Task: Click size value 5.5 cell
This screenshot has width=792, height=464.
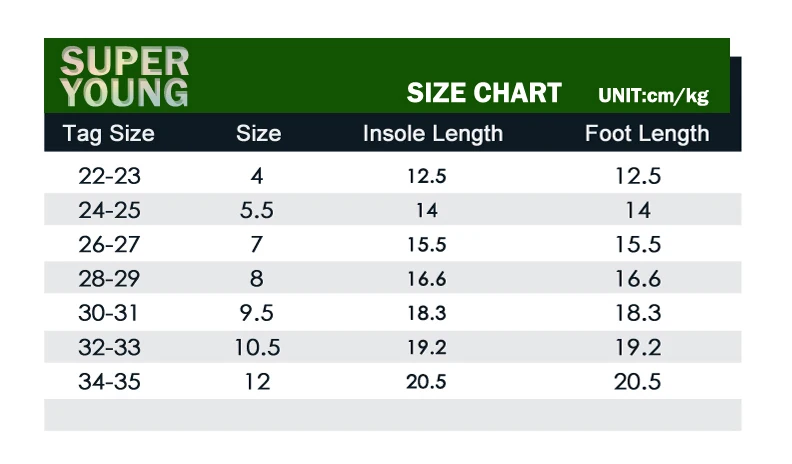Action: click(x=257, y=211)
